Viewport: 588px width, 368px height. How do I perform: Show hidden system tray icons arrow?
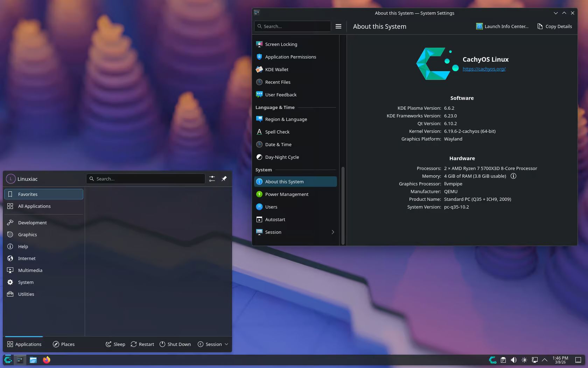coord(545,360)
